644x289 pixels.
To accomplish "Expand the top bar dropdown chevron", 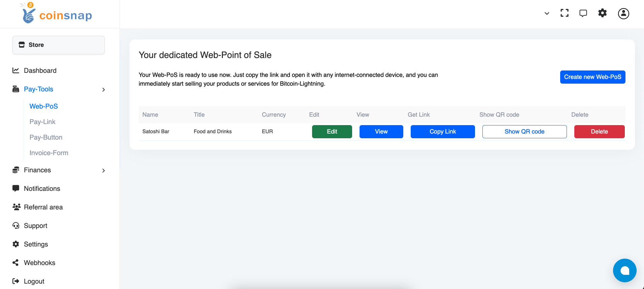I will click(547, 13).
